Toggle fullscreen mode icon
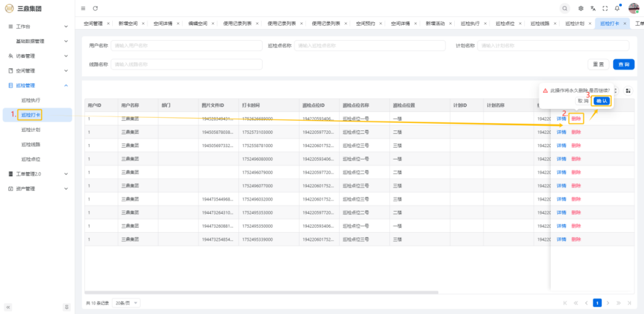Screen dimensions: 644x314 (x=605, y=8)
